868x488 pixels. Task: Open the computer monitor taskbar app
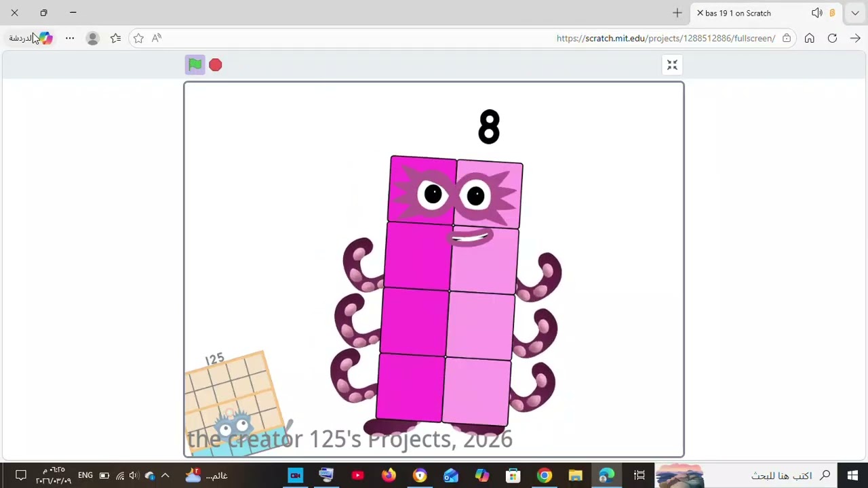326,476
